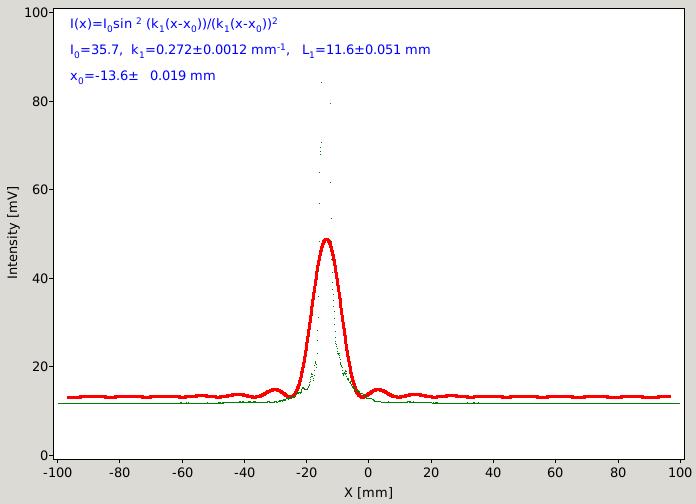The image size is (696, 504).
Task: Click the 40 tick on X axis
Action: point(493,472)
